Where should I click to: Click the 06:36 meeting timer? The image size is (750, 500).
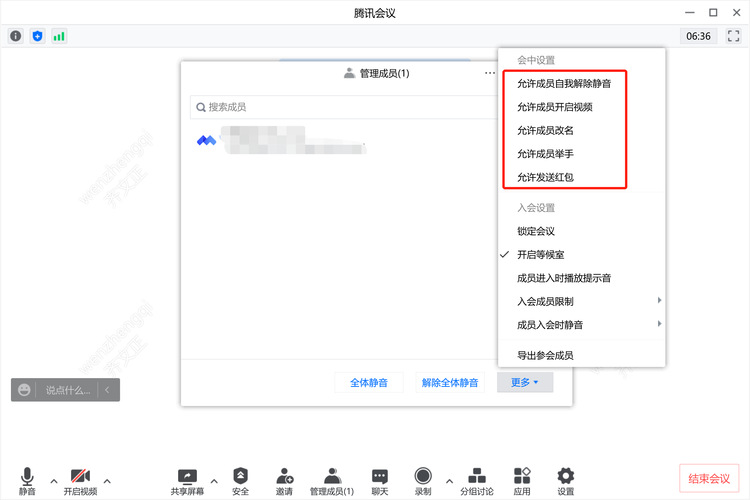click(x=698, y=36)
